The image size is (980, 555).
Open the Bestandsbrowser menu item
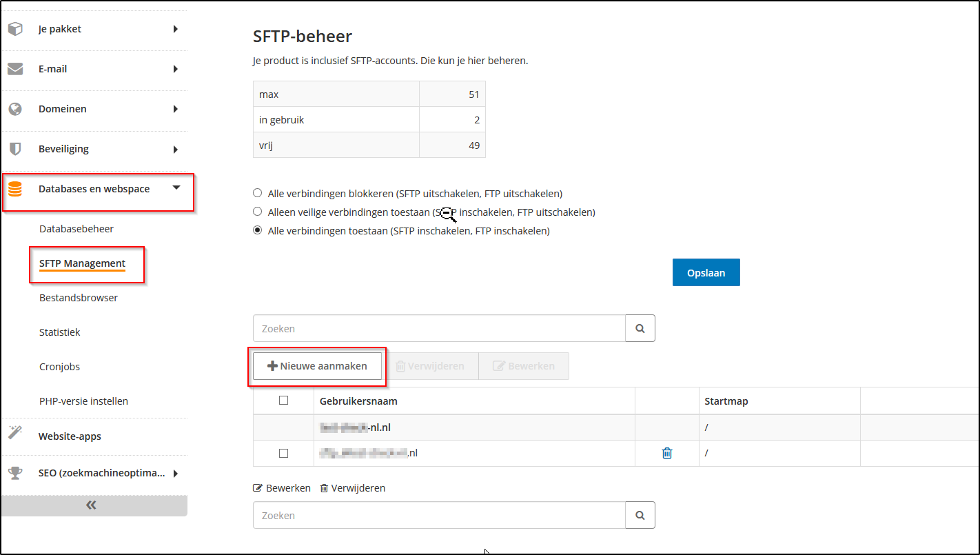tap(79, 298)
